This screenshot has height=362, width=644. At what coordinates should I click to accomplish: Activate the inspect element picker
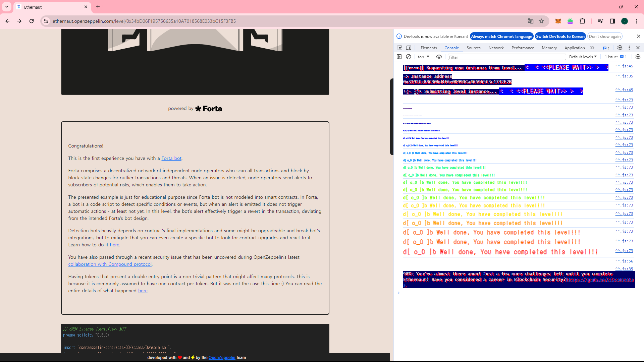(x=399, y=48)
